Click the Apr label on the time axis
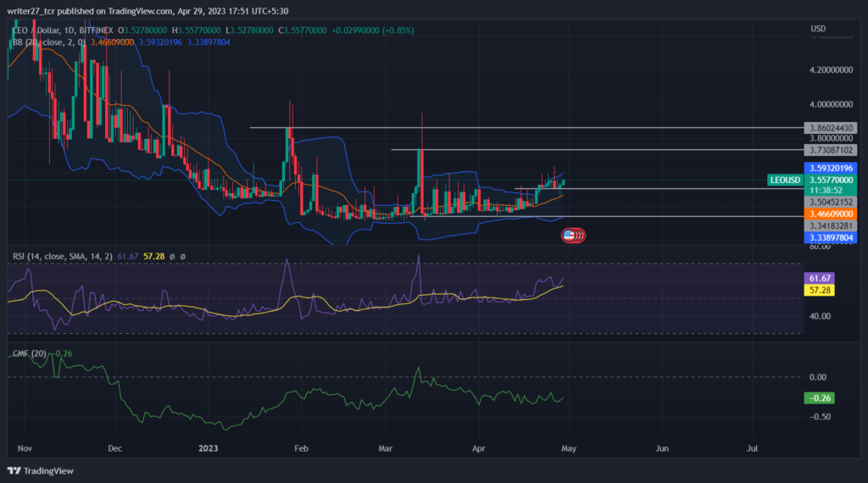Viewport: 868px width, 483px height. 478,449
